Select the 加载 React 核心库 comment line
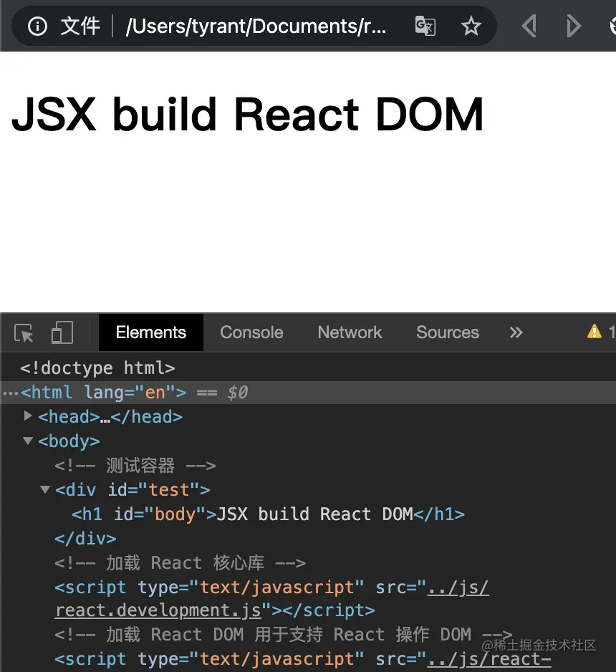 (180, 563)
